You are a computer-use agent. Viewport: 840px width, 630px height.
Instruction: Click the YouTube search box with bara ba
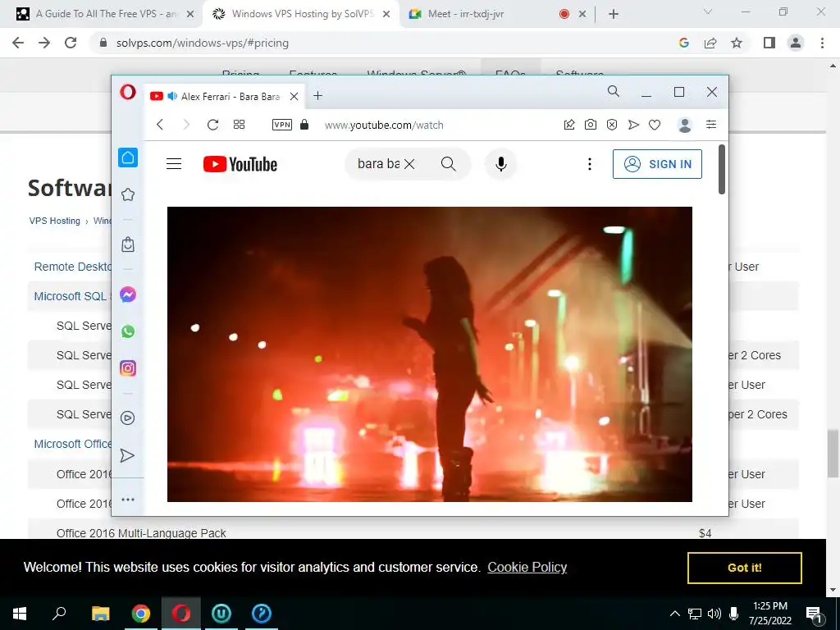click(378, 164)
